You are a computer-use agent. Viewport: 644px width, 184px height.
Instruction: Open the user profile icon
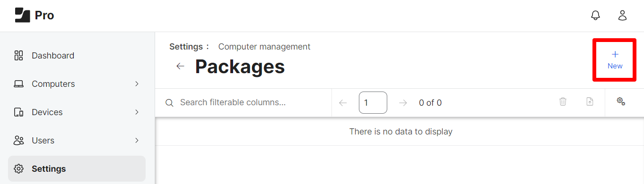pos(622,15)
